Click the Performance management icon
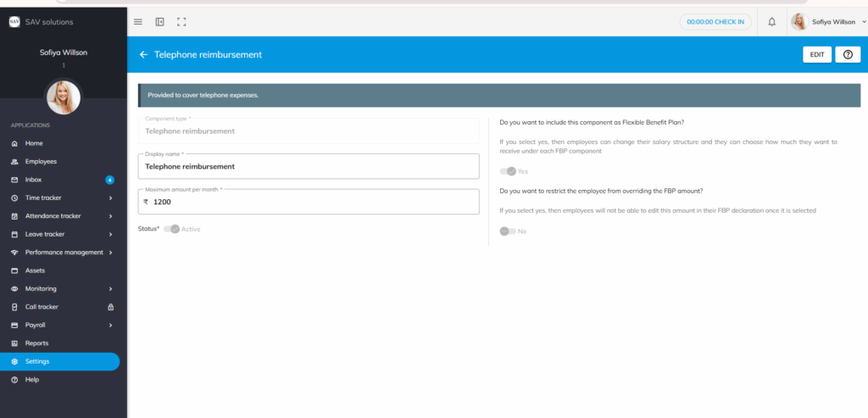 coord(15,253)
